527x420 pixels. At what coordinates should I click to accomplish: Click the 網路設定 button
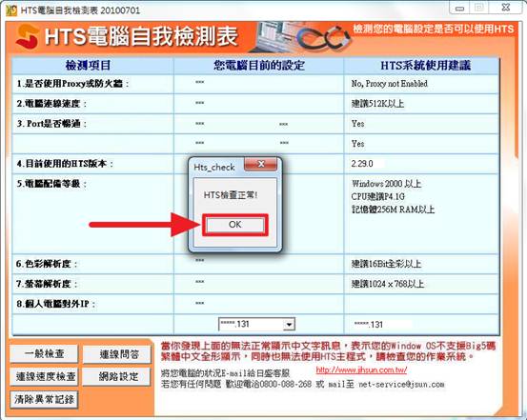pos(117,376)
